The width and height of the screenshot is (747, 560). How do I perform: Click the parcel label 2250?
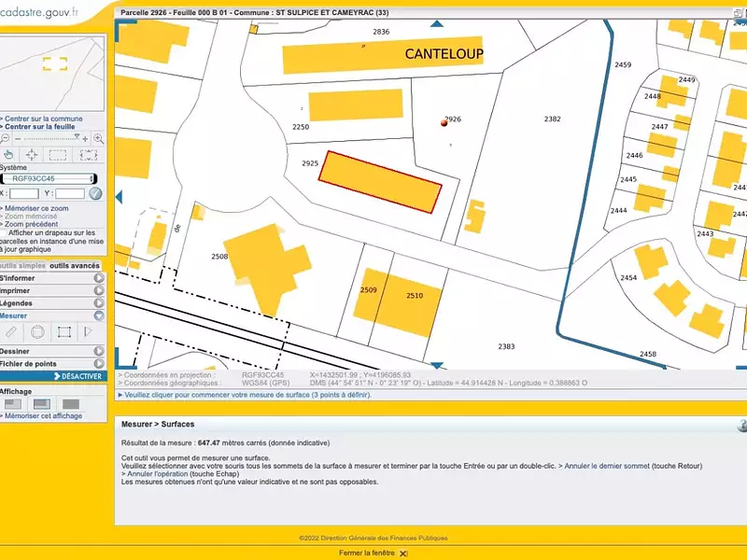301,127
